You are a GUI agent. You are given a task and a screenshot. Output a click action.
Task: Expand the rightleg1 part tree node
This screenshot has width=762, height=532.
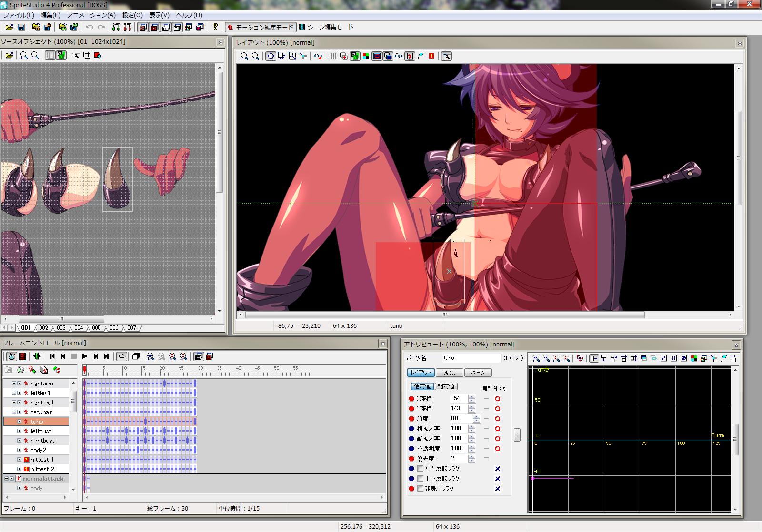(14, 403)
